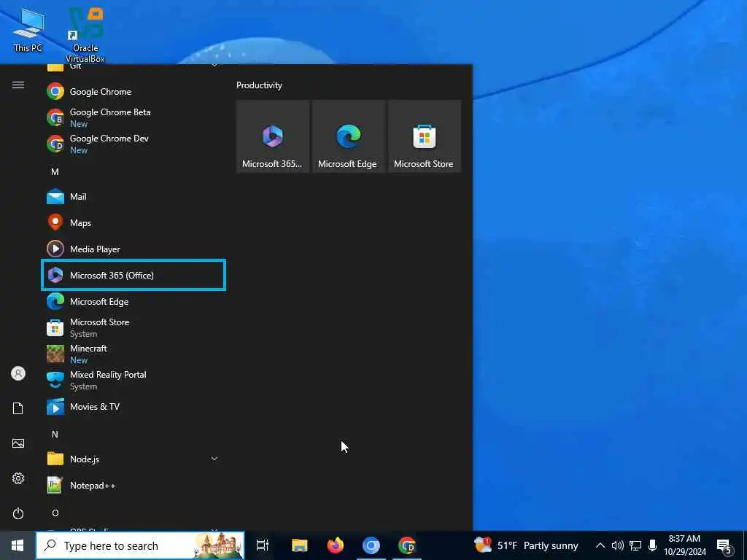
Task: Click the microphone tray icon
Action: click(653, 545)
